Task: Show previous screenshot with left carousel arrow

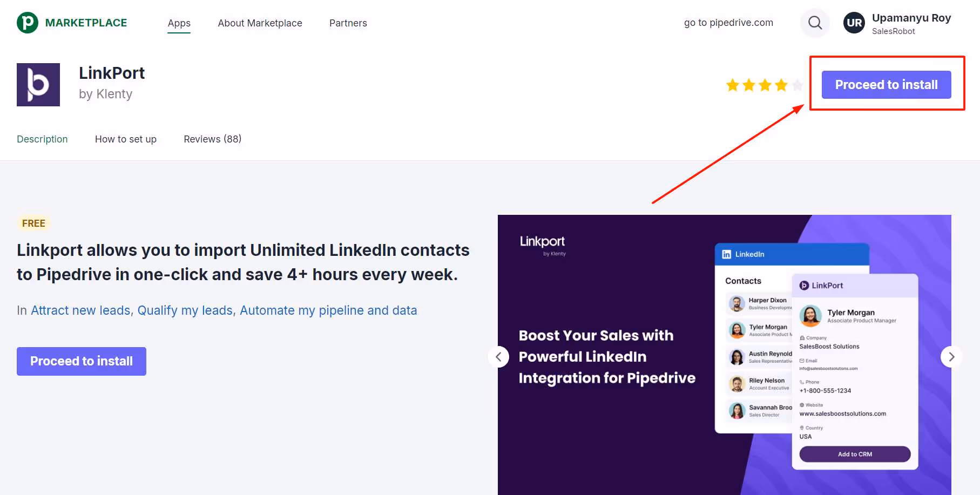Action: 498,357
